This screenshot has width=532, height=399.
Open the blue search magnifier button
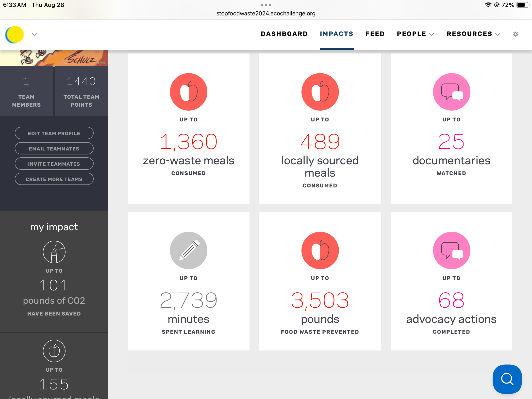507,379
